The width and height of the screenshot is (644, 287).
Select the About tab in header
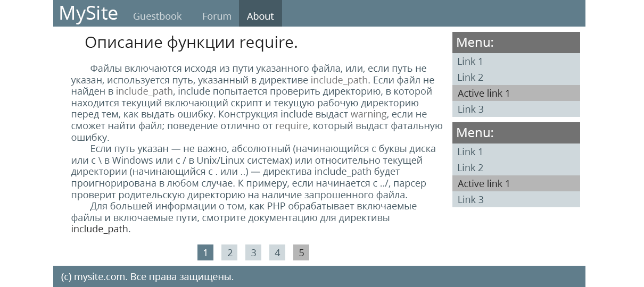pos(260,13)
